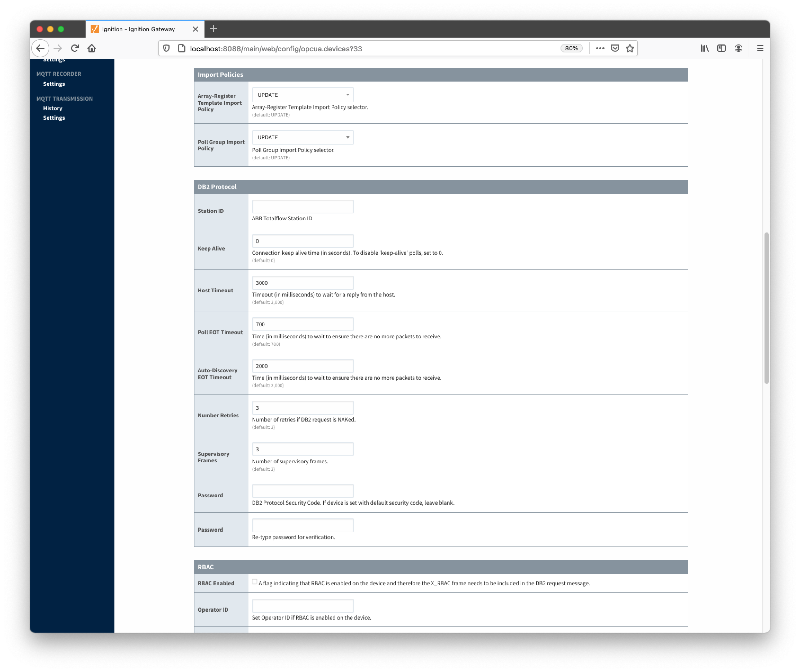Open the Firefox hamburger menu

(x=760, y=48)
